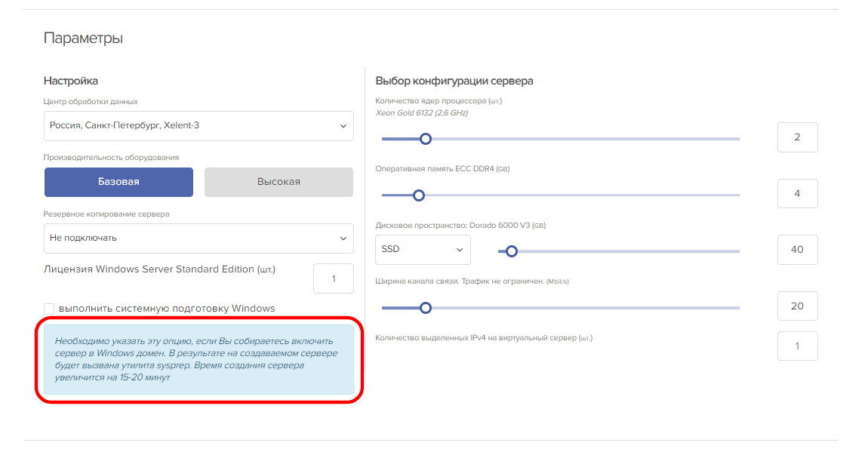Select Базовая equipment performance
Viewport: 868px width, 449px height.
pos(119,182)
